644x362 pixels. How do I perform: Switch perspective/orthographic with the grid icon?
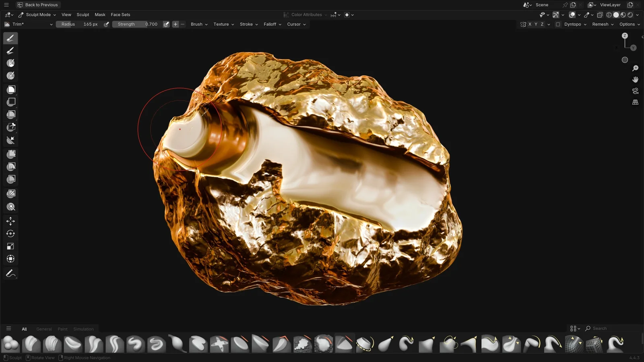tap(635, 102)
